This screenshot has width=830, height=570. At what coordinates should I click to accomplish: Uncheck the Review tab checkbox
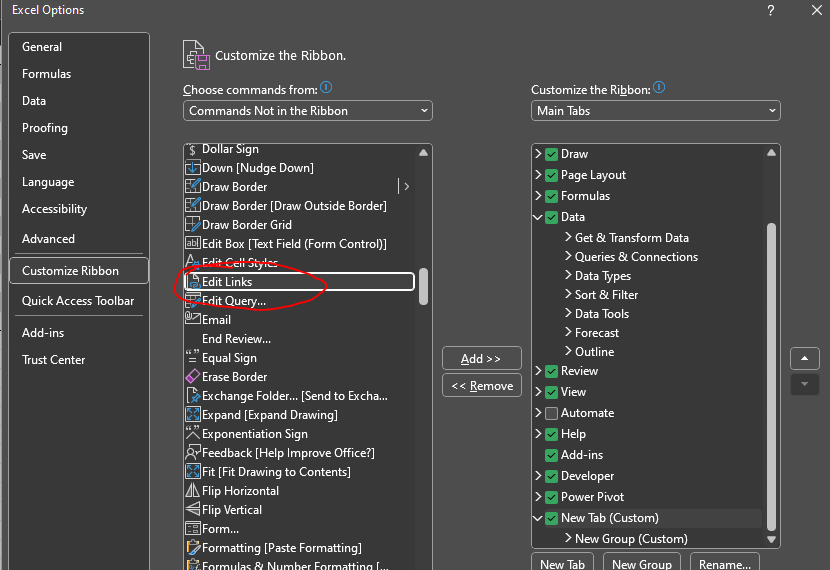[551, 371]
